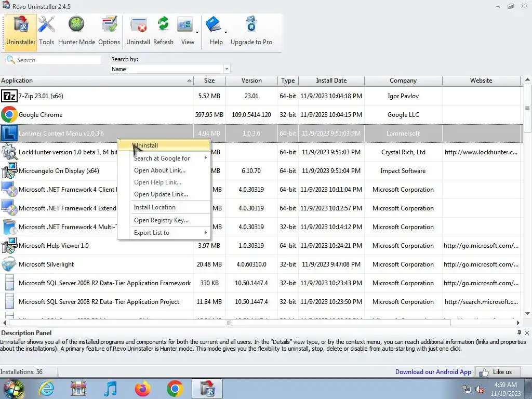Select the Microsoft Silverlight icon
Viewport: 532px width, 399px height.
pyautogui.click(x=9, y=264)
